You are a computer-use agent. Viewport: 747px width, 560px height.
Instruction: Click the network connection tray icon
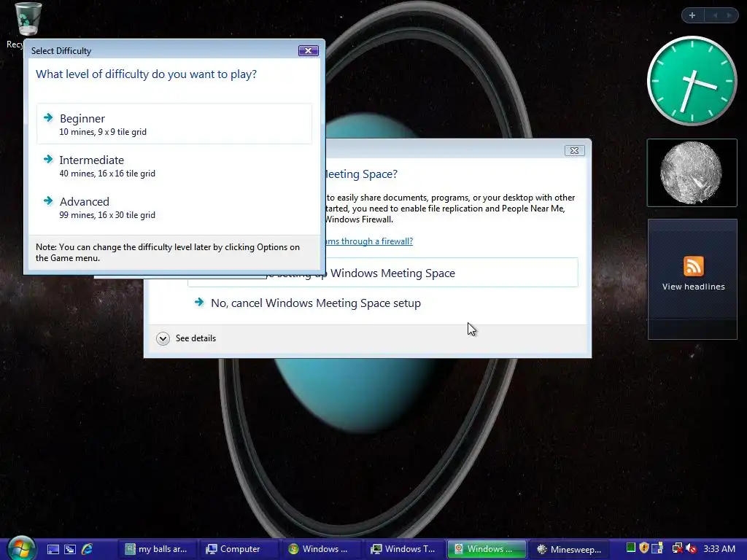pos(677,548)
